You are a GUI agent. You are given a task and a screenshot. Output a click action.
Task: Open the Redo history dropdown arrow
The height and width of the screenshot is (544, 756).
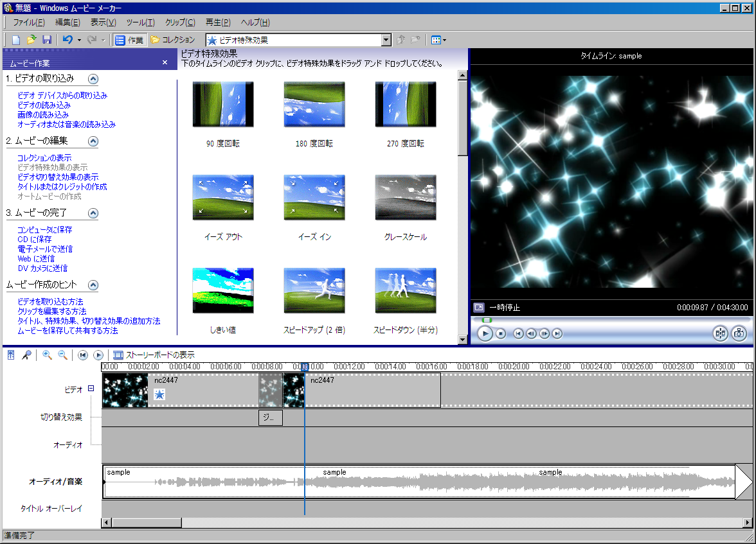coord(103,40)
